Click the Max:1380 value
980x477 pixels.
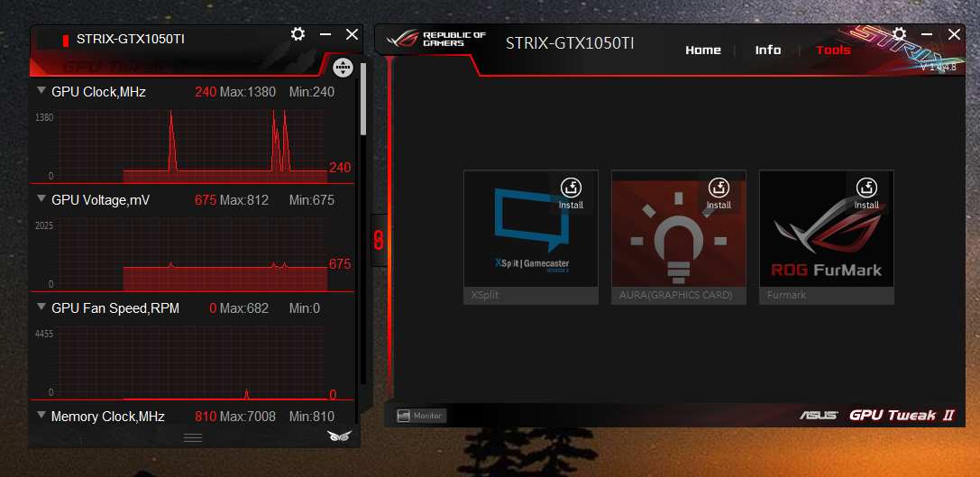248,93
